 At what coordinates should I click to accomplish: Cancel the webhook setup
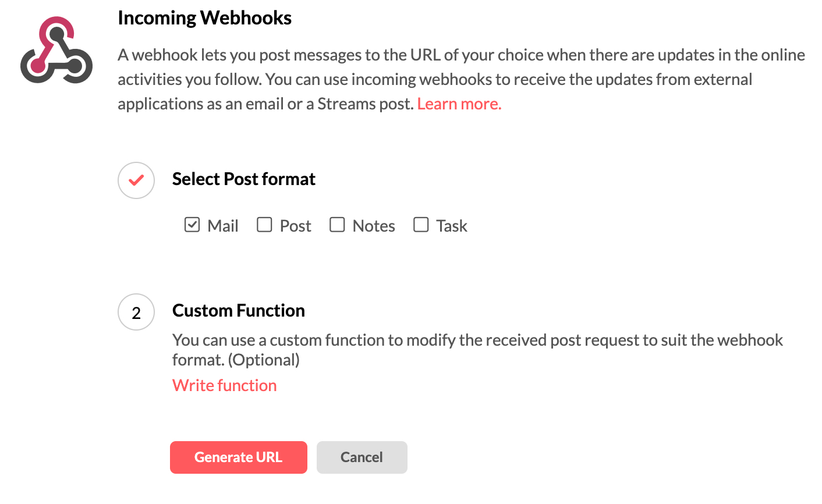362,457
